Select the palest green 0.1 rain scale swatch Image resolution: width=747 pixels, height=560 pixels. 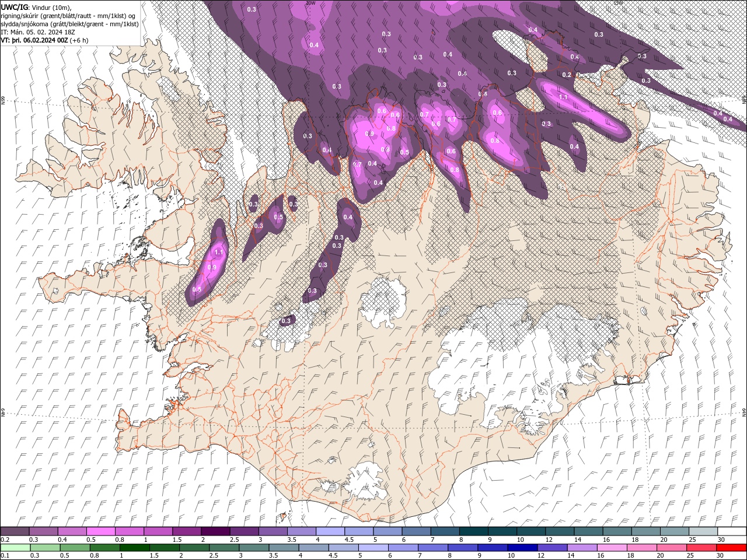click(x=15, y=548)
